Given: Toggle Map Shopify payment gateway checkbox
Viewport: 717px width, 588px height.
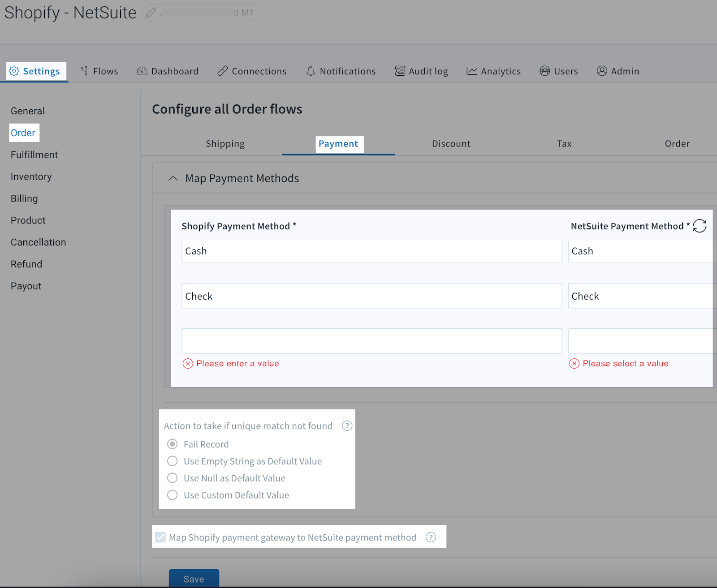Looking at the screenshot, I should coord(160,537).
